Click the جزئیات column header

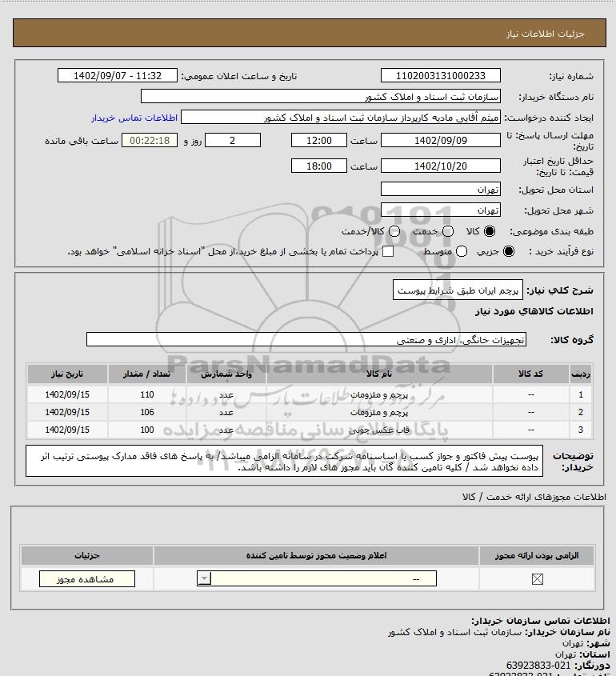tap(87, 555)
